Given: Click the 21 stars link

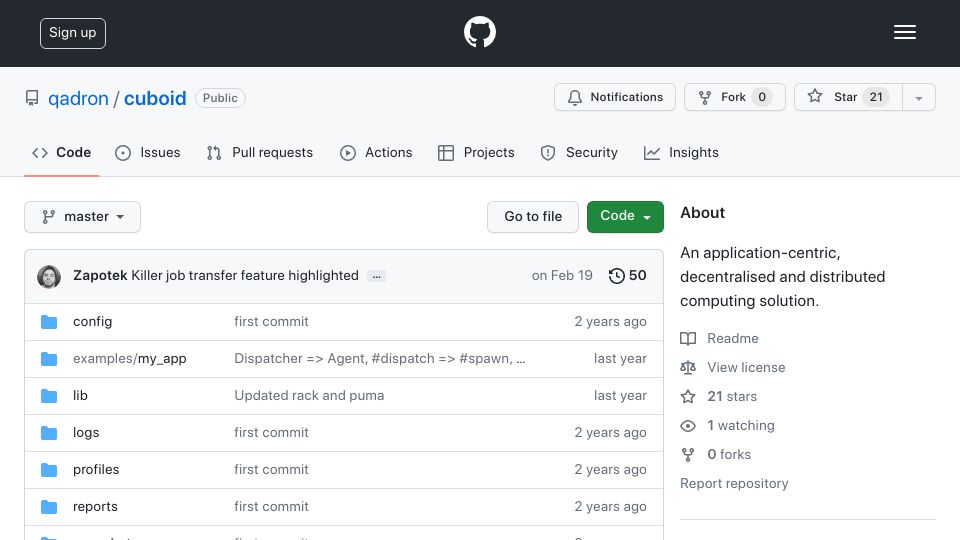Looking at the screenshot, I should [732, 397].
